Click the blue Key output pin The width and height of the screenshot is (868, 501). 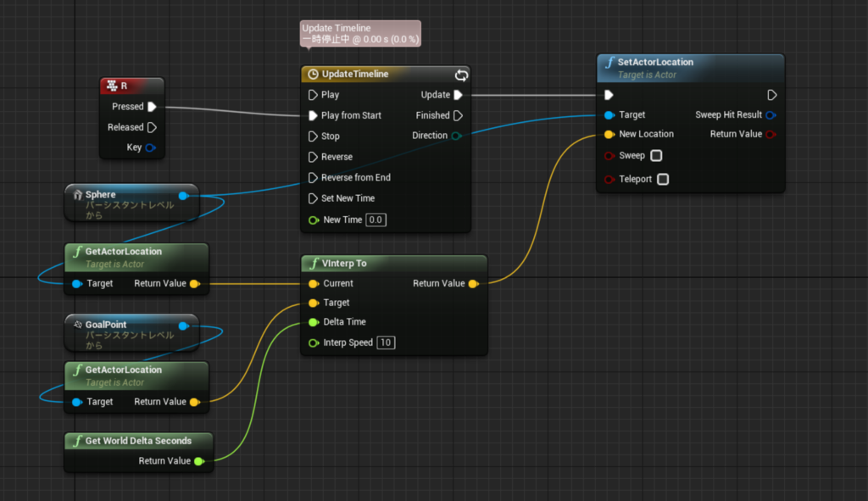152,147
